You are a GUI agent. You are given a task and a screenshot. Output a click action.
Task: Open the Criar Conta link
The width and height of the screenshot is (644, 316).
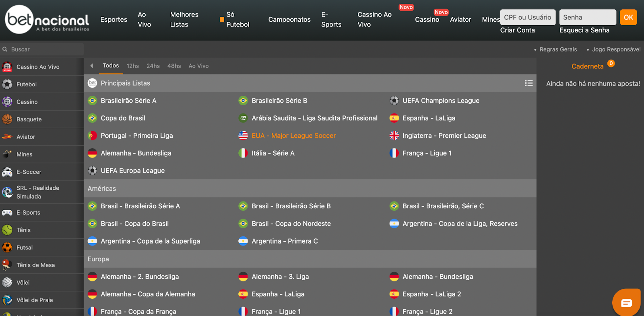click(517, 30)
